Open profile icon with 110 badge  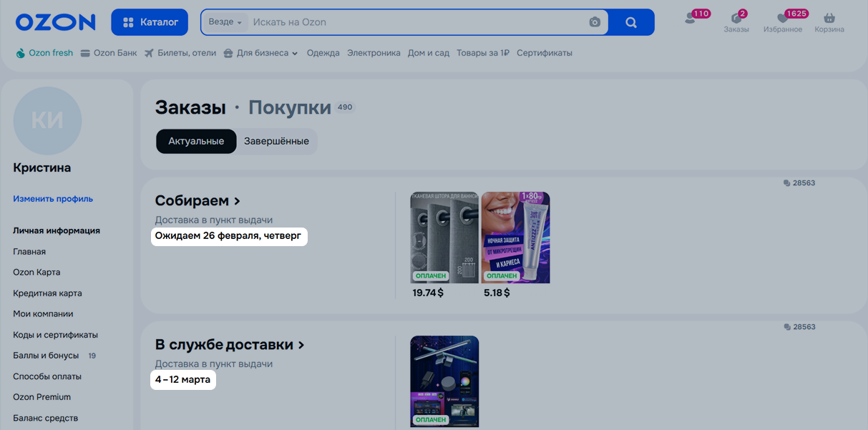point(691,19)
